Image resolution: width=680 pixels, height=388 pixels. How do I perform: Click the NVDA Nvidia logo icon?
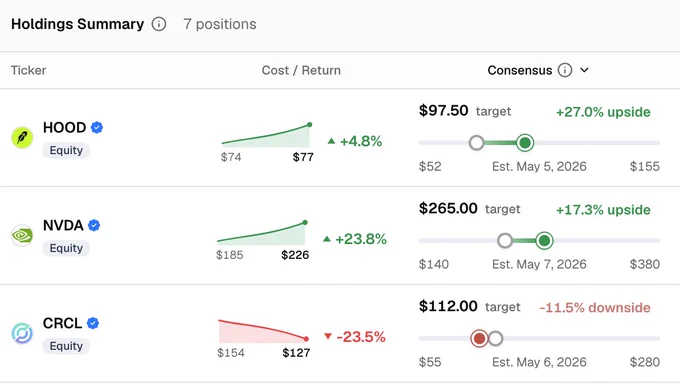[x=22, y=235]
